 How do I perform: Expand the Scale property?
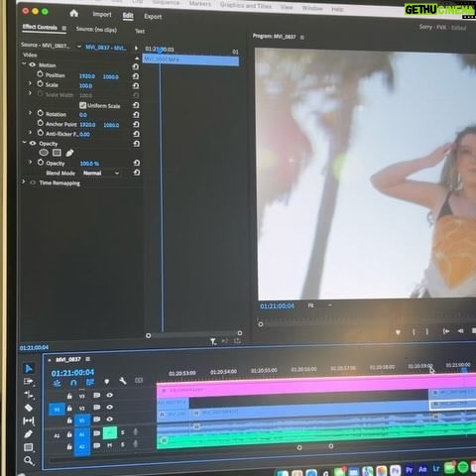coord(30,83)
